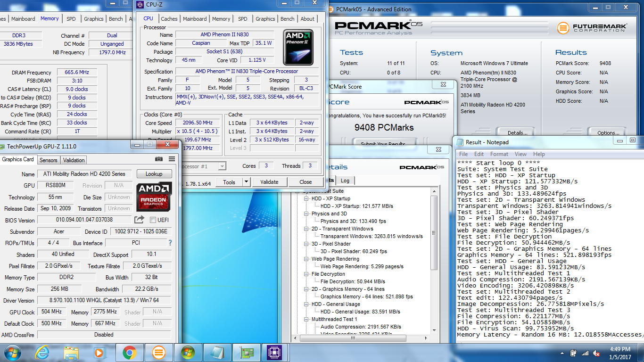Image resolution: width=644 pixels, height=362 pixels.
Task: Click Details... button in PCMark System
Action: (517, 133)
